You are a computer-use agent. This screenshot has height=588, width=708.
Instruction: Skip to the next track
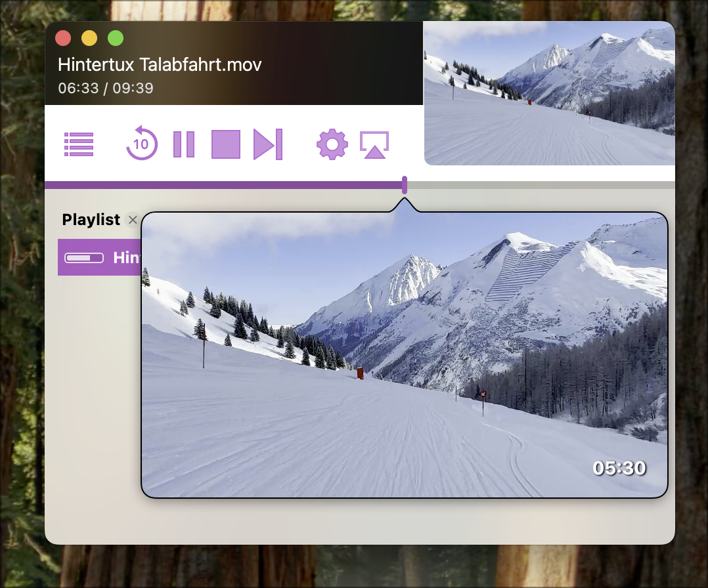[x=268, y=144]
